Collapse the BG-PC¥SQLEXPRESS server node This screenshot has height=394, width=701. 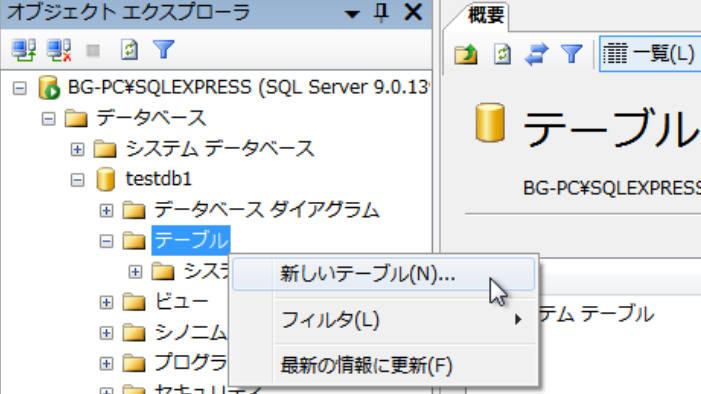19,88
